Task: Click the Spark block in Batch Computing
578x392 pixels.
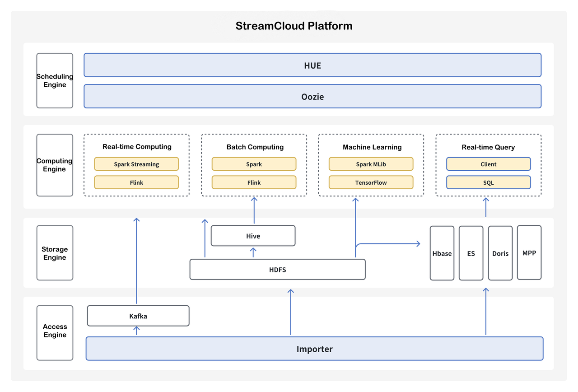Action: (254, 164)
